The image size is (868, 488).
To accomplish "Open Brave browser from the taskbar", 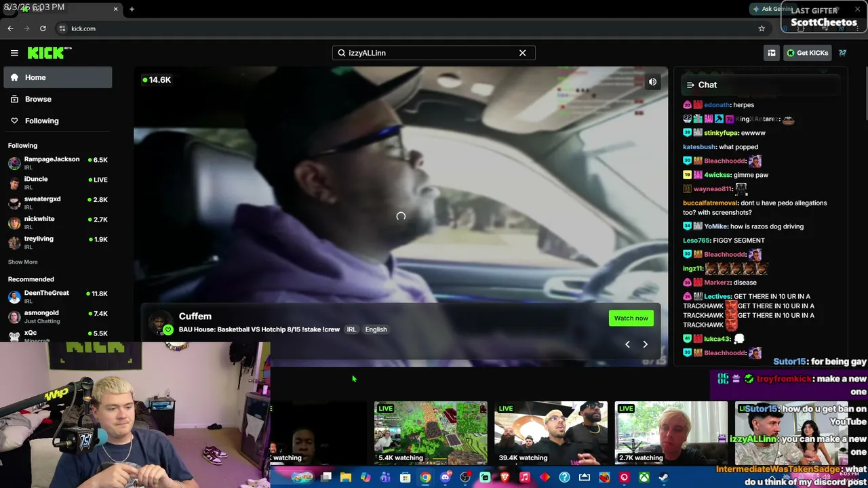I will (x=505, y=477).
